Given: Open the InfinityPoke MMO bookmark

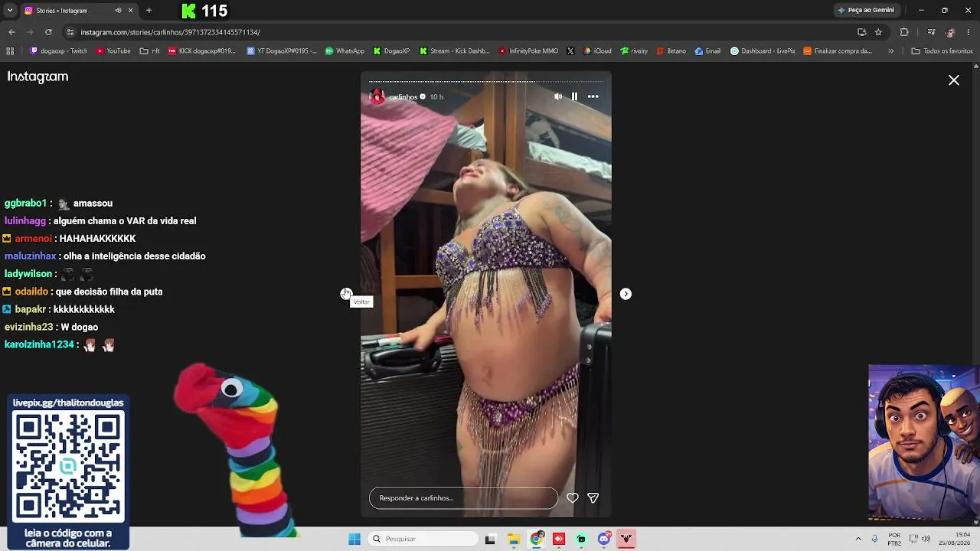Looking at the screenshot, I should point(528,51).
